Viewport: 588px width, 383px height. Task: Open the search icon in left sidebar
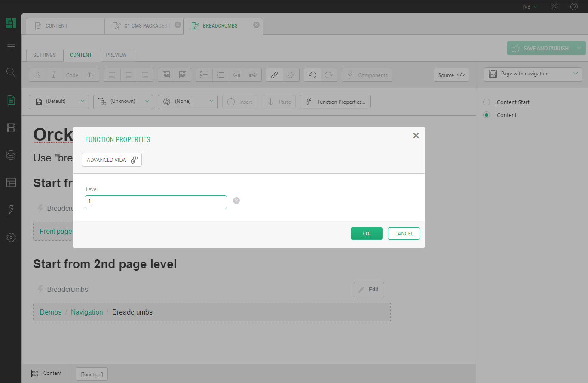(11, 72)
